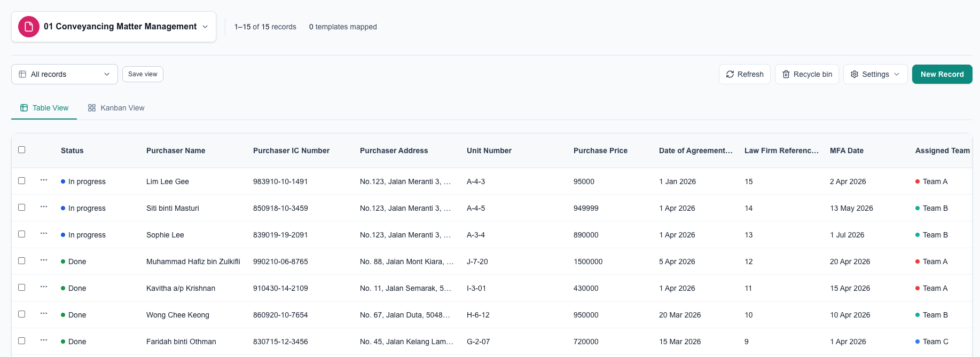Click the MFA Date column header
The width and height of the screenshot is (980, 357).
(x=846, y=150)
